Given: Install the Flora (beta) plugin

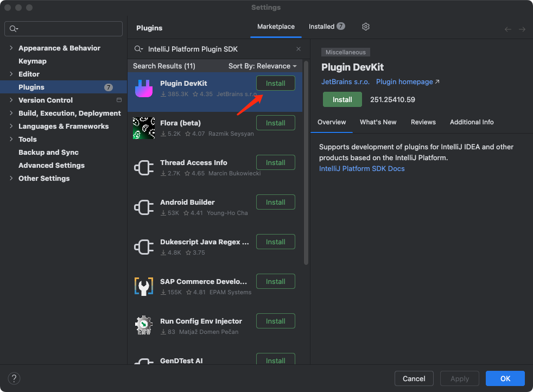Looking at the screenshot, I should (x=275, y=123).
